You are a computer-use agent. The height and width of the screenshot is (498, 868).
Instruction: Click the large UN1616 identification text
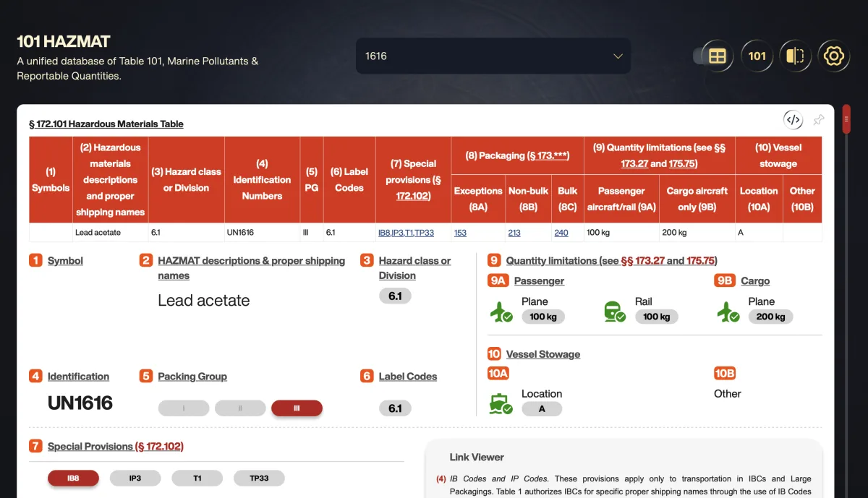[x=80, y=403]
